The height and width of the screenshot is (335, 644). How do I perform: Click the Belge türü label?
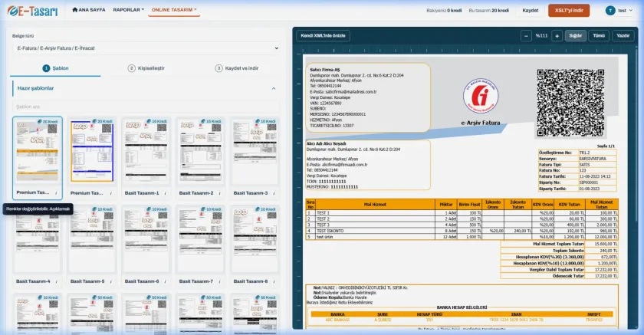pos(23,36)
